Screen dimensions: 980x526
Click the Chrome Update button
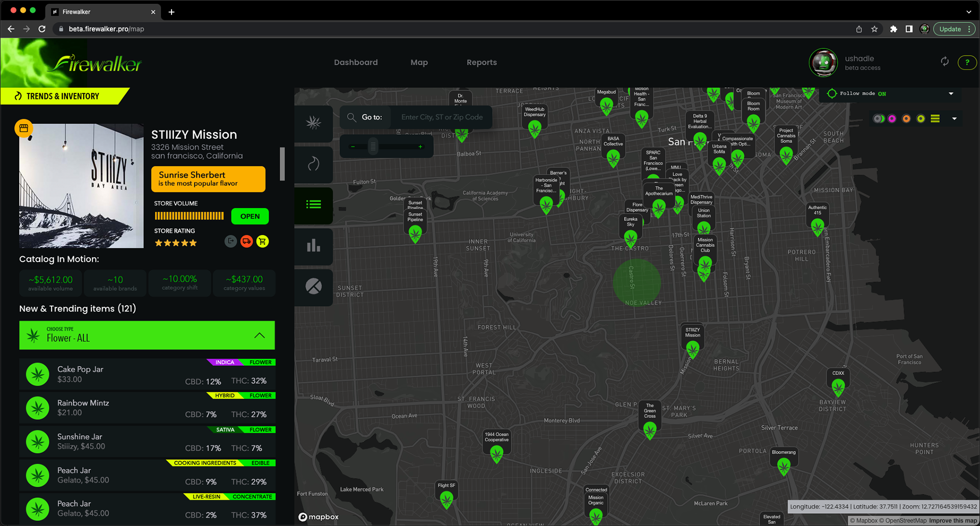954,29
